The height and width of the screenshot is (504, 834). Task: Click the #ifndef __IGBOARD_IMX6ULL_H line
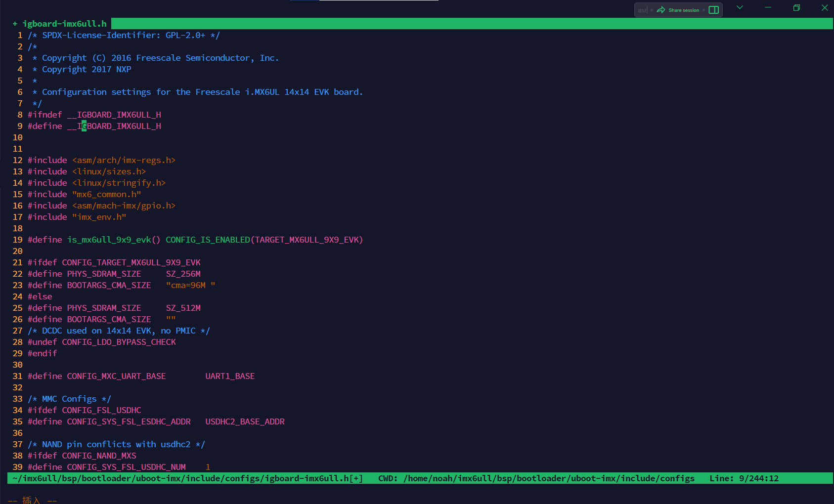pos(94,115)
